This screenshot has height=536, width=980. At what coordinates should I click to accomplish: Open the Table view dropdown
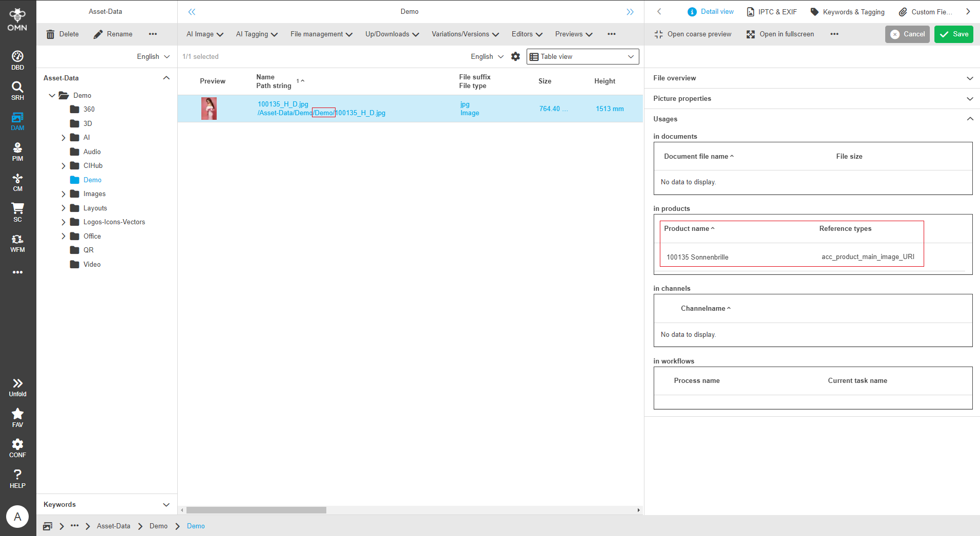(x=582, y=57)
